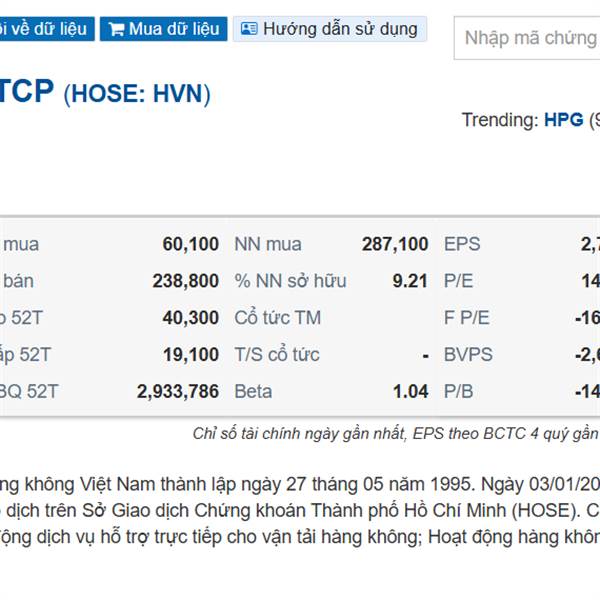Click the 52-week high value 40,300
Viewport: 600px width, 600px height.
(x=191, y=318)
